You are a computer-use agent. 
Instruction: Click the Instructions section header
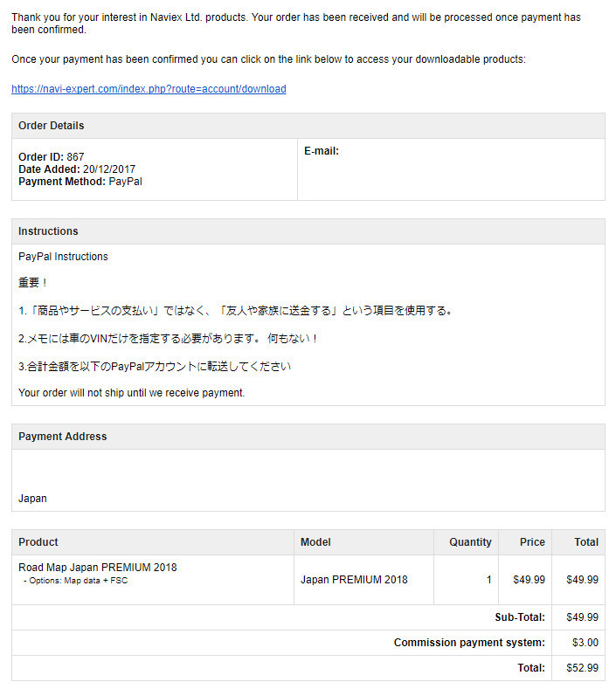[48, 231]
